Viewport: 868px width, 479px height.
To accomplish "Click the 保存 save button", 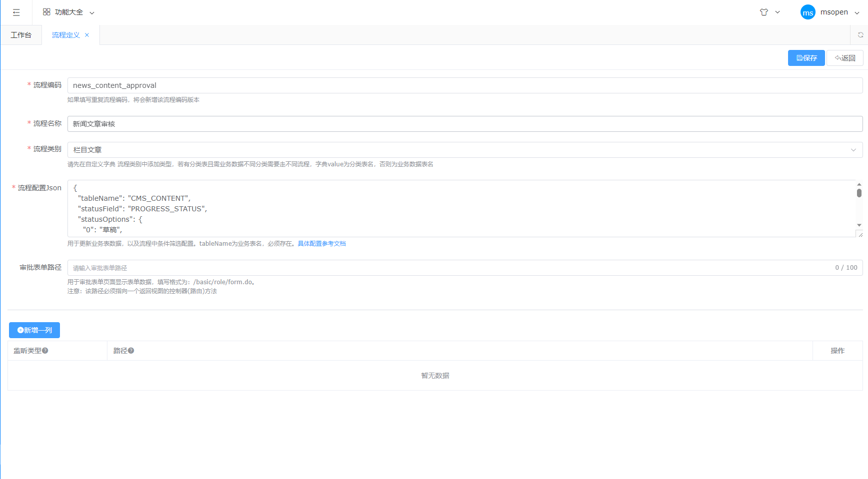I will pyautogui.click(x=806, y=58).
